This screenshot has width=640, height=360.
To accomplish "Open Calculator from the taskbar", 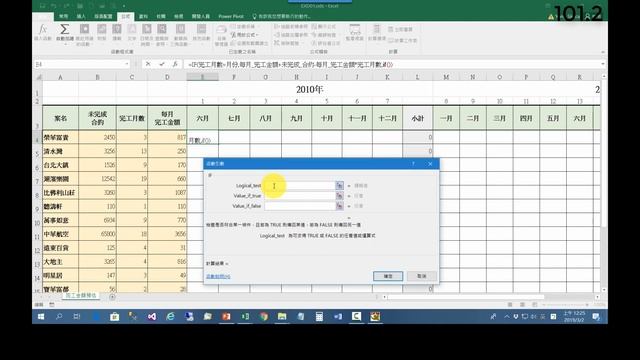I will point(319,316).
